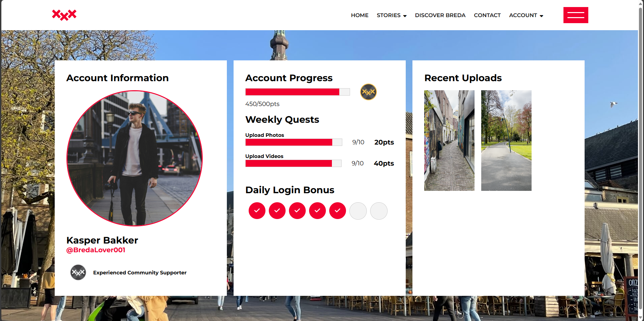Viewport: 644px width, 321px height.
Task: Click the Upload Photos progress bar
Action: [x=294, y=142]
